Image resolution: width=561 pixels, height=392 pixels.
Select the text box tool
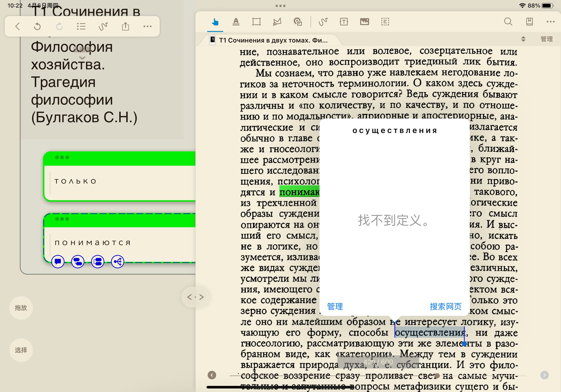pyautogui.click(x=344, y=22)
